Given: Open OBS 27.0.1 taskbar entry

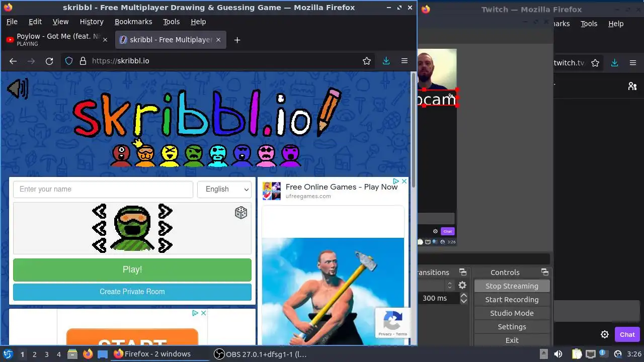Looking at the screenshot, I should coord(261,354).
